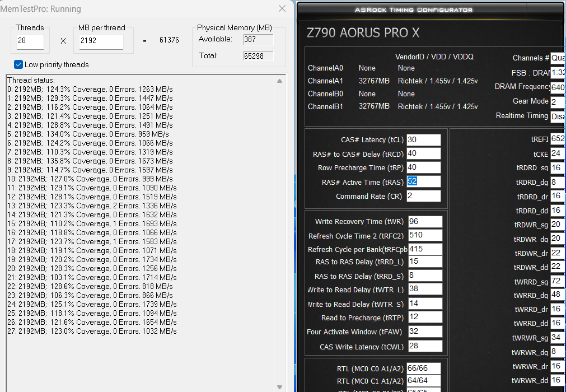Click the Write Recovery Time (tWR) field
This screenshot has height=392, width=566.
tap(425, 222)
